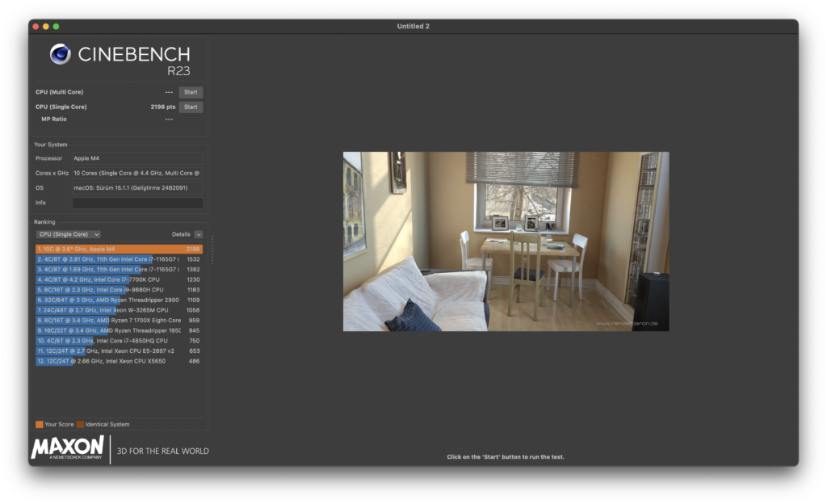This screenshot has height=504, width=827.
Task: Click the orange Your Score legend swatch
Action: [39, 424]
